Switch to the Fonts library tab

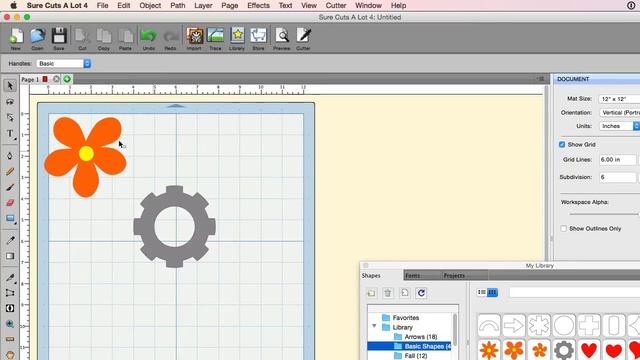(x=413, y=276)
